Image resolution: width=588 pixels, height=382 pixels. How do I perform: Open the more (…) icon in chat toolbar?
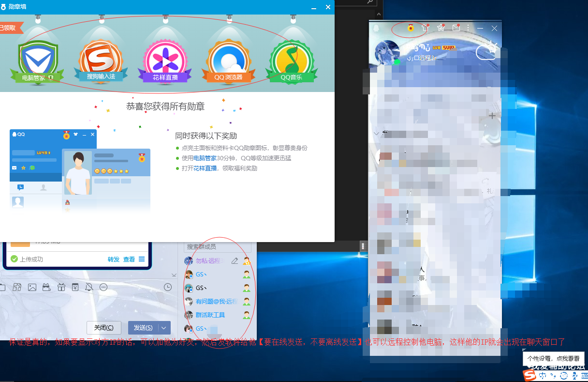point(103,287)
